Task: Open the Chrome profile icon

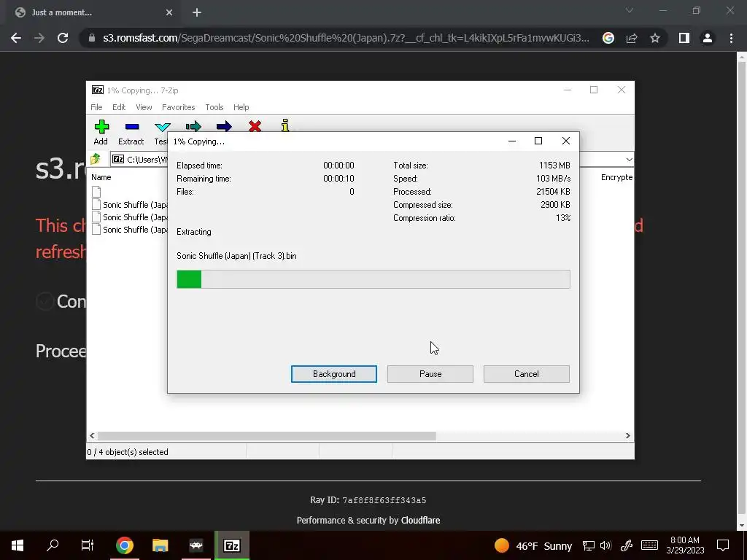Action: pyautogui.click(x=708, y=38)
